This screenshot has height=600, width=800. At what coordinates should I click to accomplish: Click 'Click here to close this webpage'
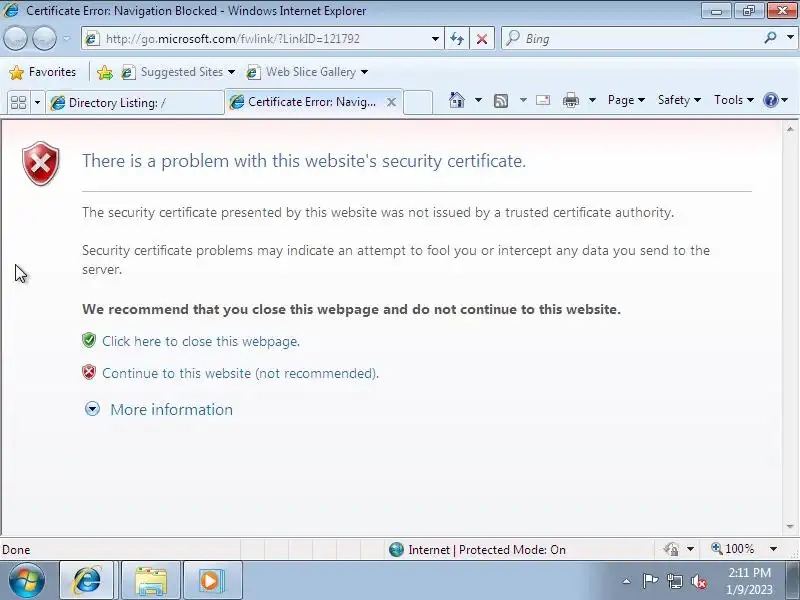coord(201,341)
